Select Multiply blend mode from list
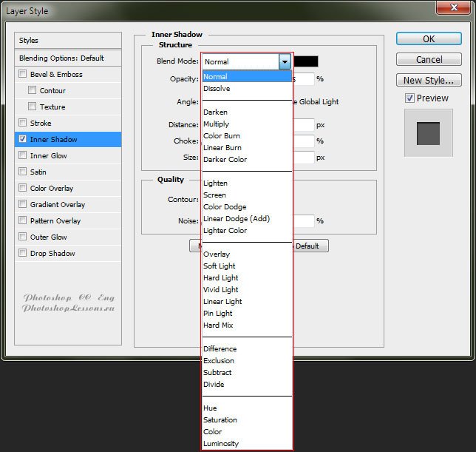Screen dimensions: 476x452 point(216,124)
